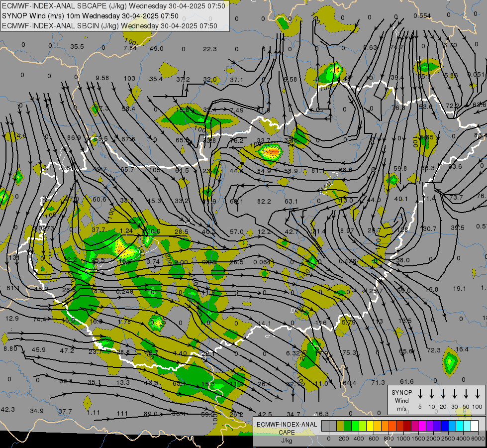Click the wind arrow above 5 in SYNOP legend
The image size is (487, 448).
420,394
